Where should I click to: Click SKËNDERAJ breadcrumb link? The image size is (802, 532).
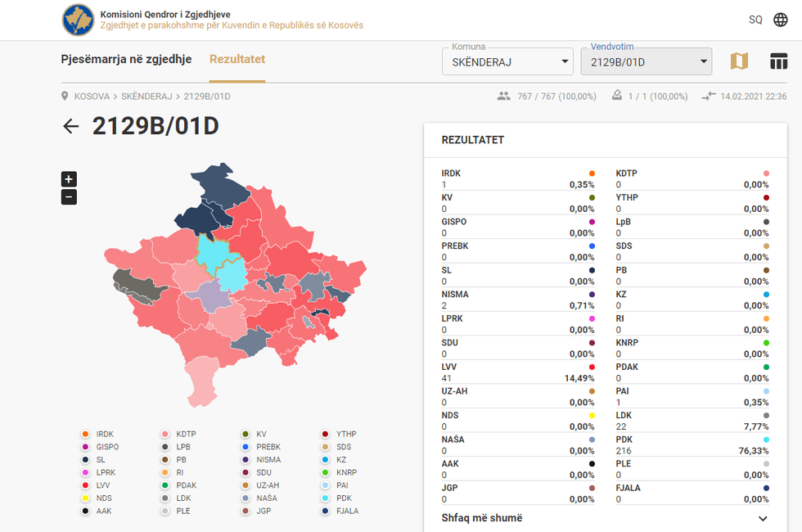pos(146,97)
